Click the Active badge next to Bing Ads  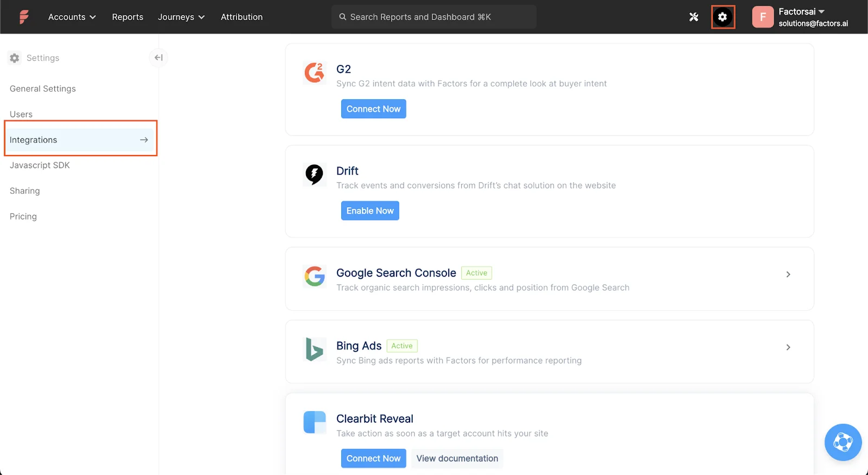pyautogui.click(x=402, y=346)
